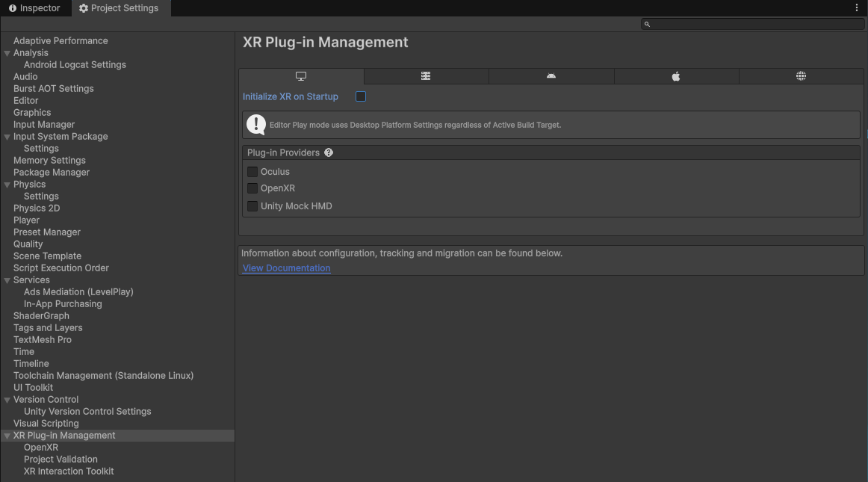Open the panel options kebab menu
Viewport: 868px width, 482px height.
point(856,7)
